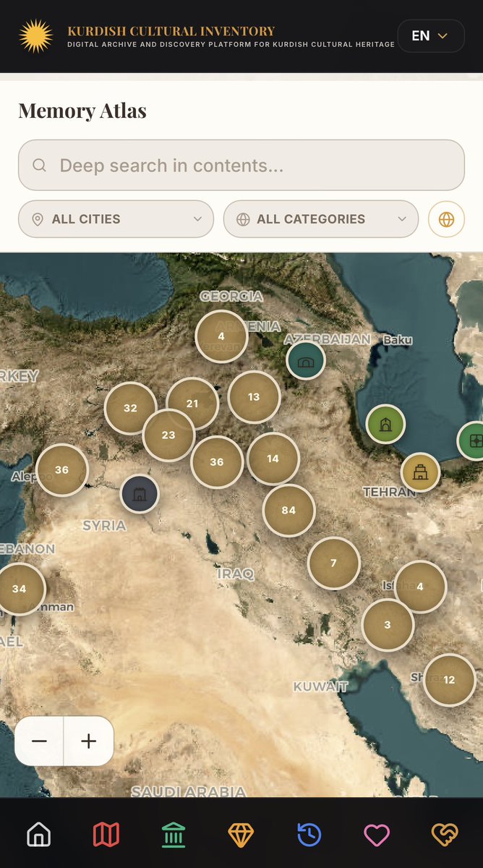Click the AZERBAIJAN map label
The image size is (483, 868).
pyautogui.click(x=328, y=339)
